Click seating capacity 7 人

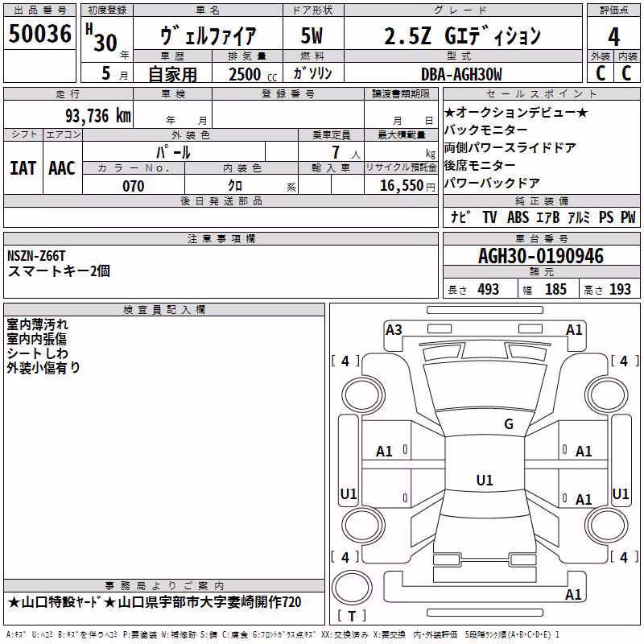346,153
